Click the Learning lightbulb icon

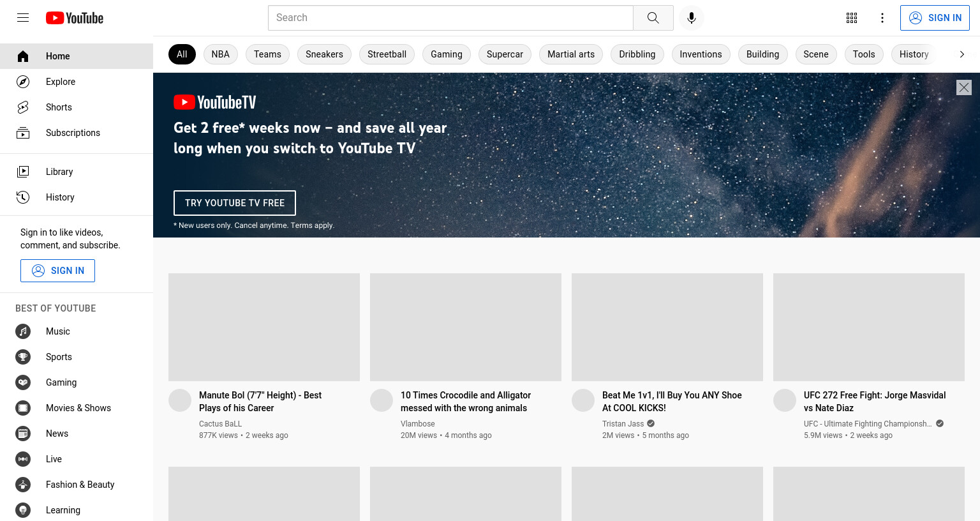[x=23, y=510]
